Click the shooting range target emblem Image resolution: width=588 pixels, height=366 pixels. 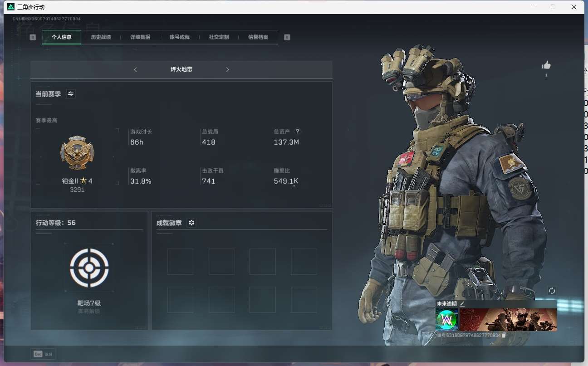coord(89,268)
